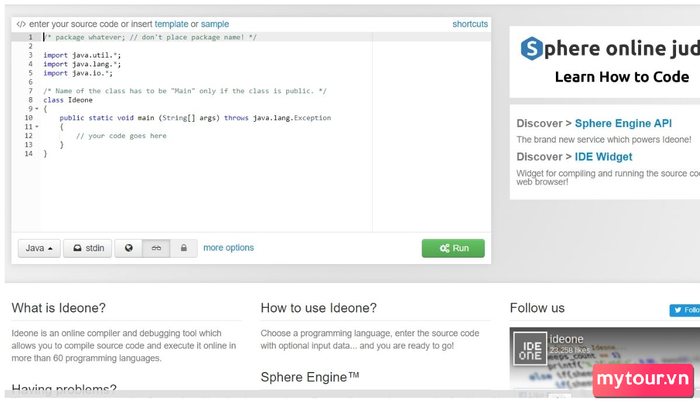Click the public static void main line
Image resolution: width=700 pixels, height=405 pixels.
(x=195, y=118)
